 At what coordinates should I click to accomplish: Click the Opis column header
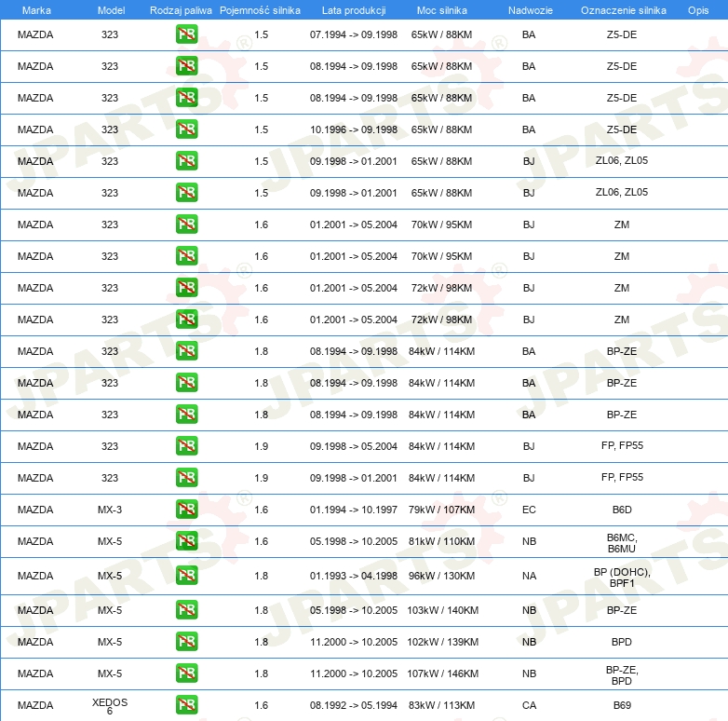(698, 10)
